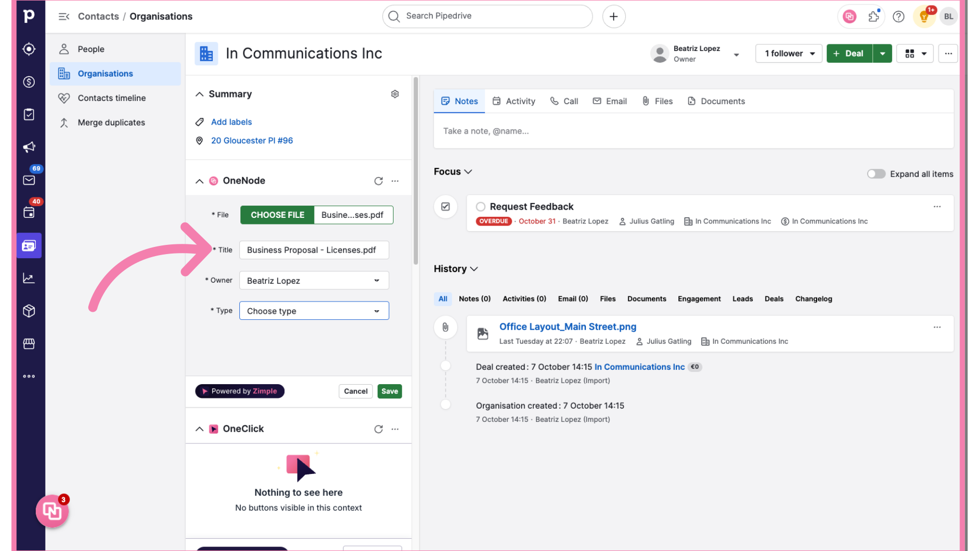Open Merge duplicates menu item
Screen dimensions: 980x551
pos(115,122)
